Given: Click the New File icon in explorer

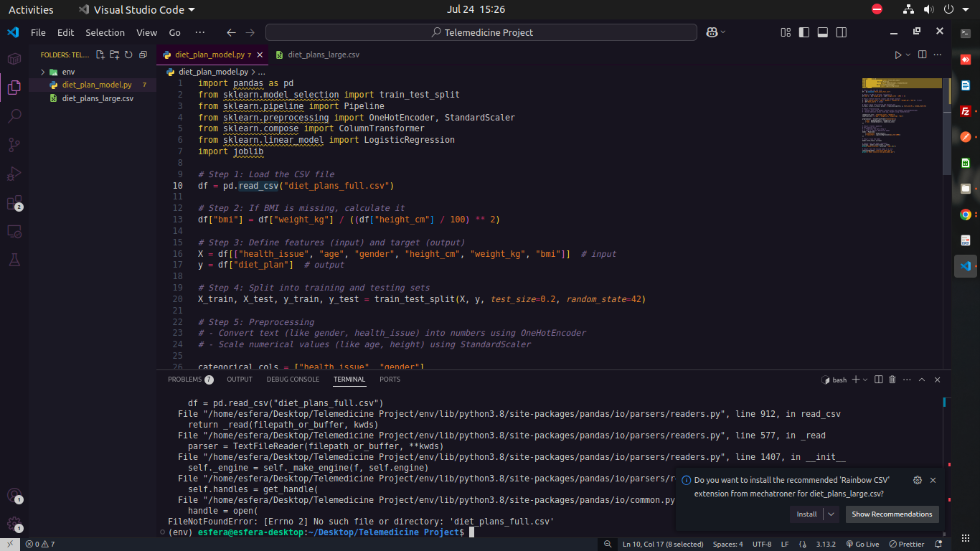Looking at the screenshot, I should (100, 55).
